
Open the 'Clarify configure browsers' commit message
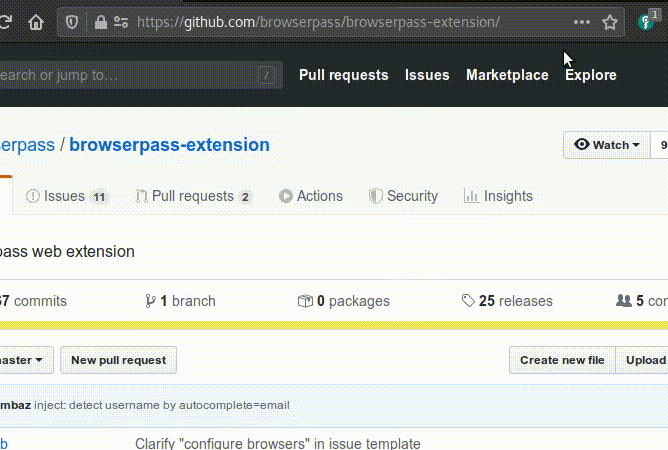[277, 443]
